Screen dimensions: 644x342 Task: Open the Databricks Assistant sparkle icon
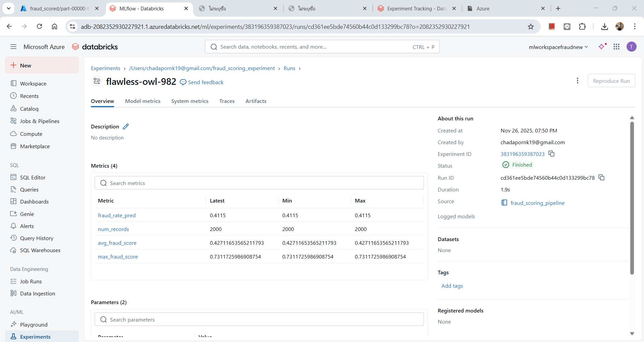(602, 47)
